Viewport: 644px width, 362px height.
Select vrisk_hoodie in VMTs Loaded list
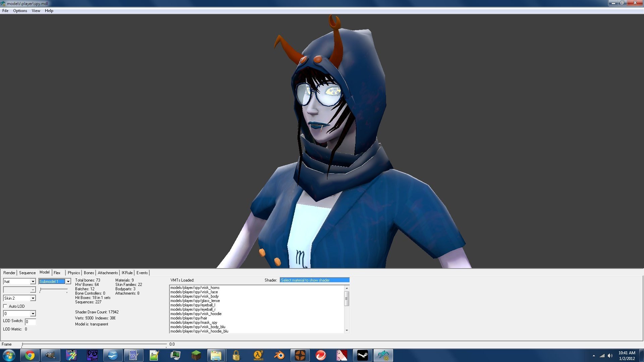pos(196,314)
